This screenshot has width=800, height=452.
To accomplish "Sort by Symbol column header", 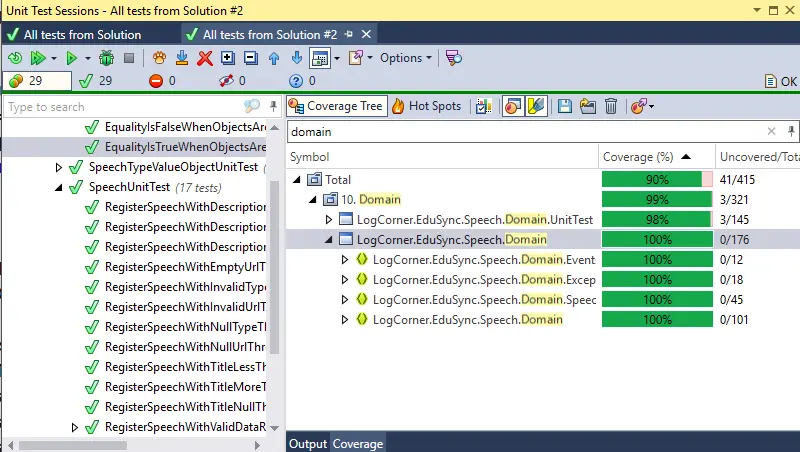I will point(442,157).
